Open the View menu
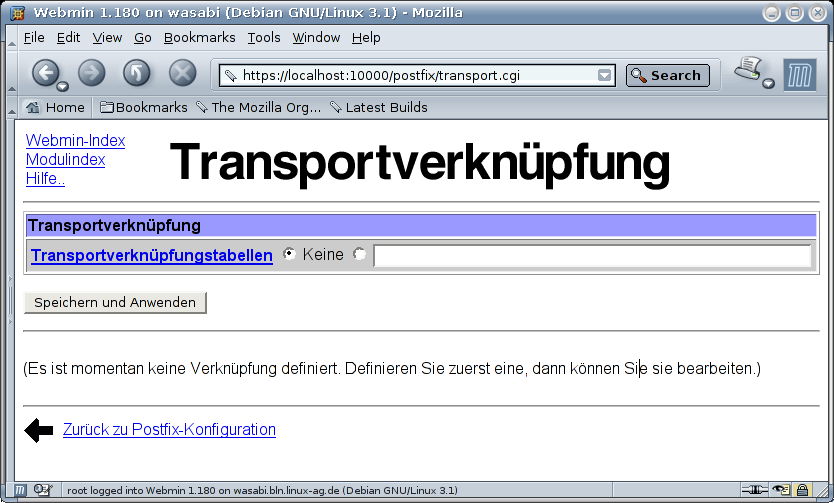Image resolution: width=834 pixels, height=503 pixels. [x=107, y=38]
